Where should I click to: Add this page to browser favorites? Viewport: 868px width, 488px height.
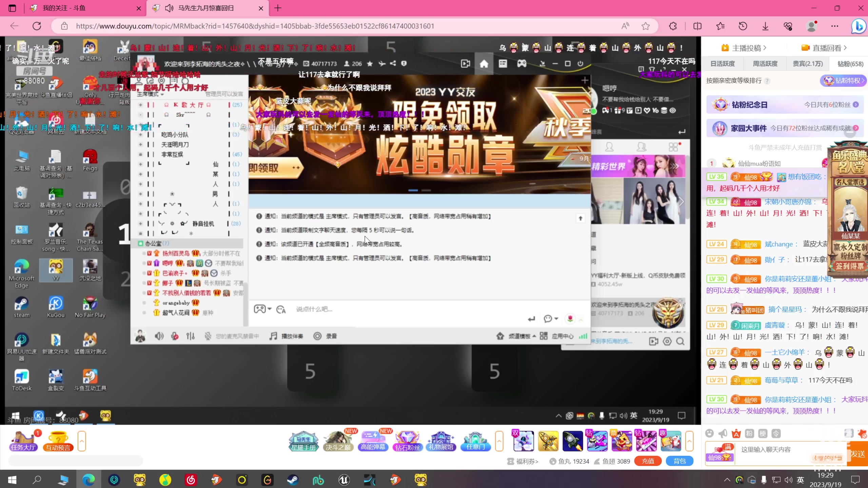(646, 26)
